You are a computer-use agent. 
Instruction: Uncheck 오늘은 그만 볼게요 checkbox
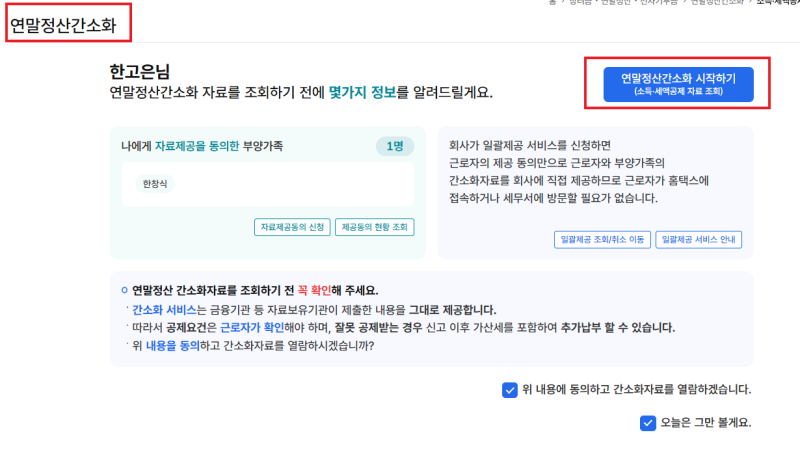[647, 422]
